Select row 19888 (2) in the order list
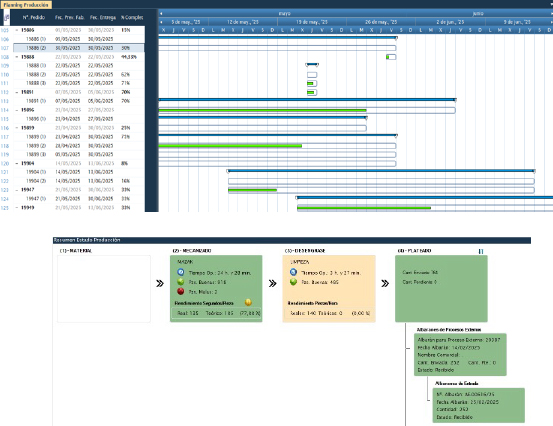 (79, 74)
